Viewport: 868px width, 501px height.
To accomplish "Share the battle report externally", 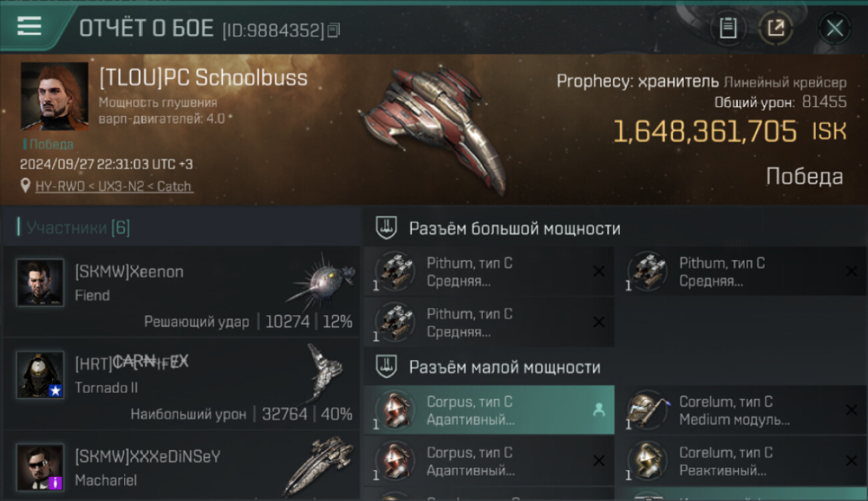I will pos(776,28).
